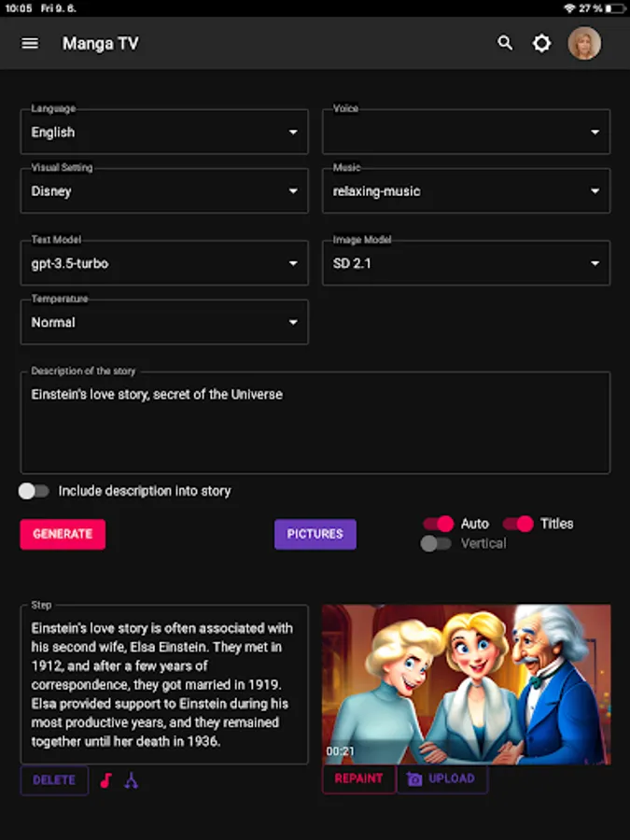Click the DELETE step button

(x=54, y=780)
